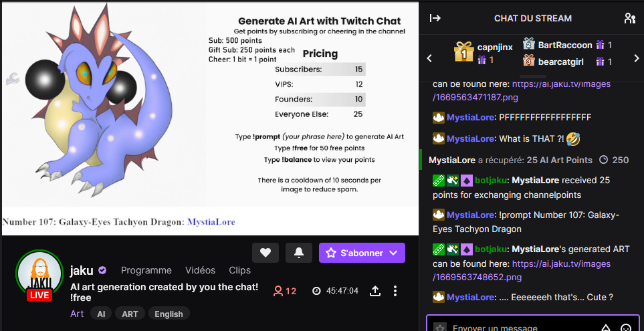Select the English tag

pos(169,314)
